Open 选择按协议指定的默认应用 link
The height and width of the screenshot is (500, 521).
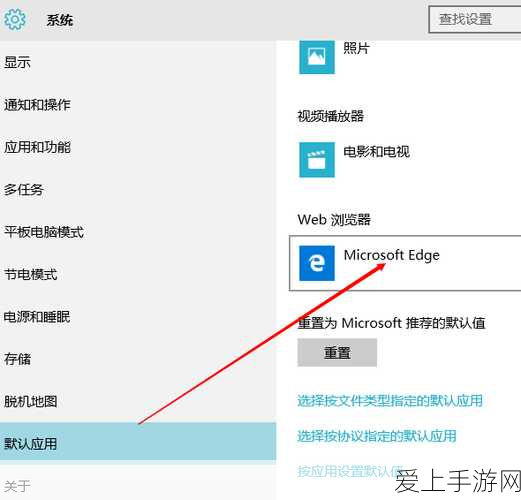click(x=377, y=436)
